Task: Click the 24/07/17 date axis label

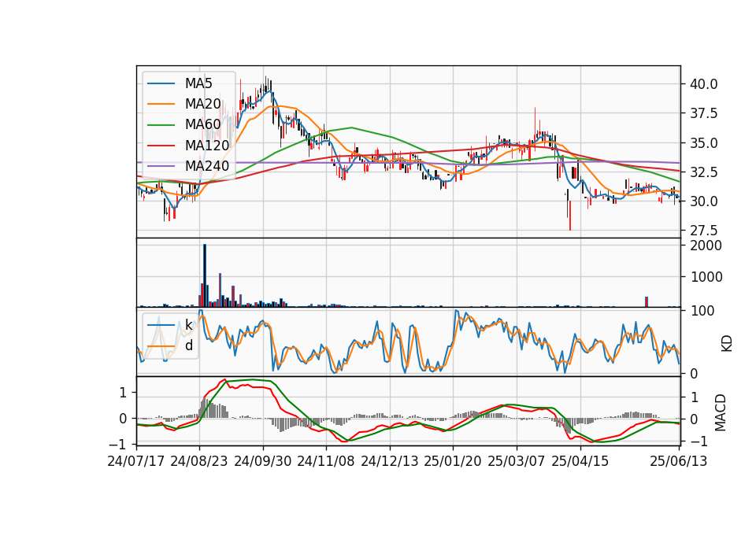Action: (136, 461)
